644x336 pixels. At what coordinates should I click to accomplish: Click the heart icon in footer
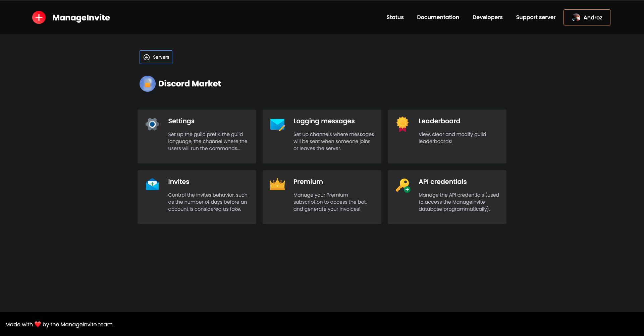coord(38,324)
